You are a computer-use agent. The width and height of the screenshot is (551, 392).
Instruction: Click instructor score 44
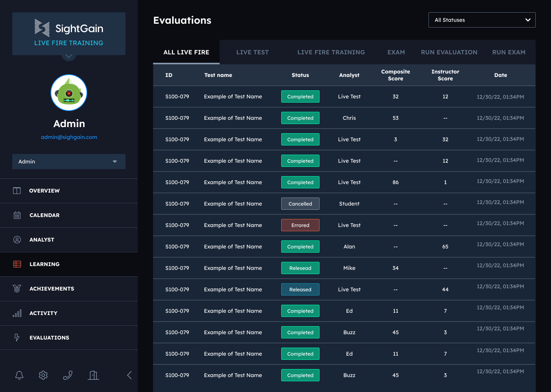445,289
